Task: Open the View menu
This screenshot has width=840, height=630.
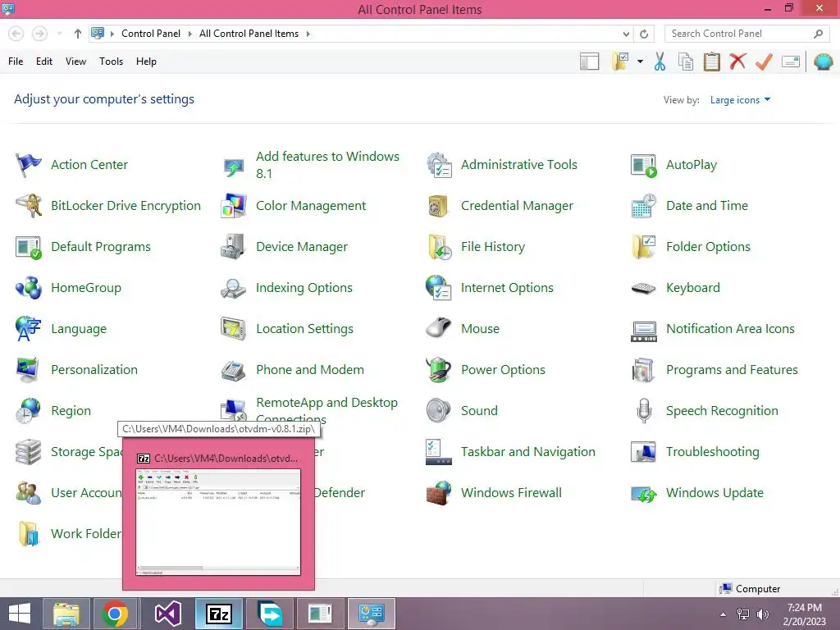Action: 75,62
